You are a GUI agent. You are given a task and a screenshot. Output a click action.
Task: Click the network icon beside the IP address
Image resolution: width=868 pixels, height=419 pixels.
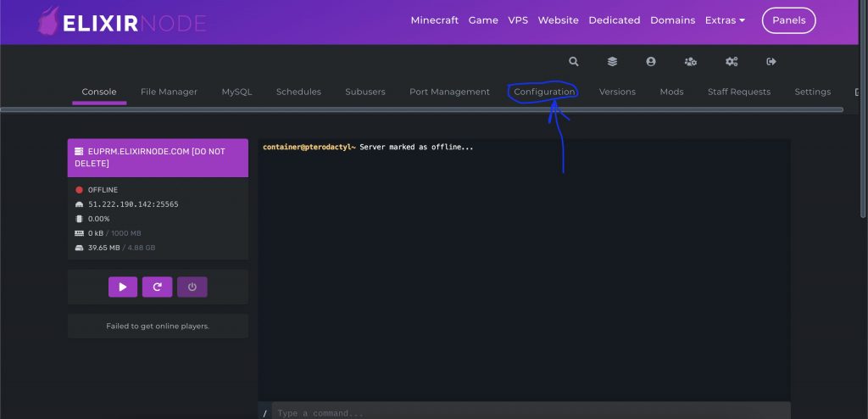pyautogui.click(x=79, y=204)
